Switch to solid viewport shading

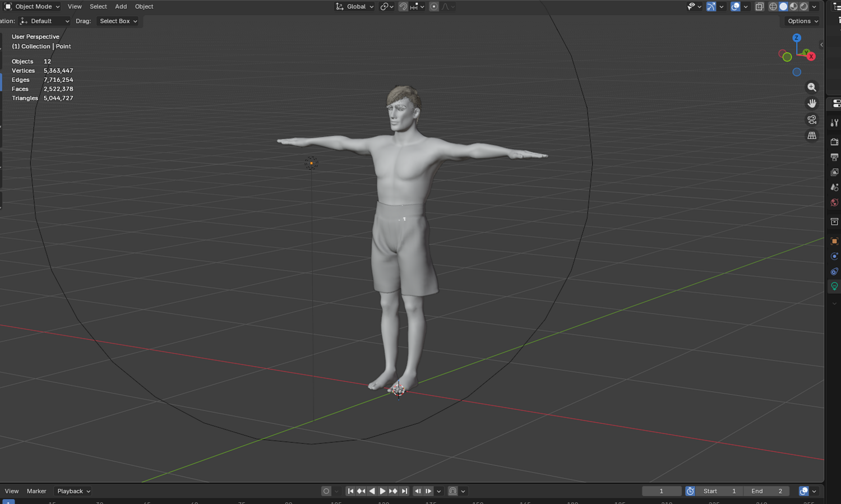[x=783, y=7]
